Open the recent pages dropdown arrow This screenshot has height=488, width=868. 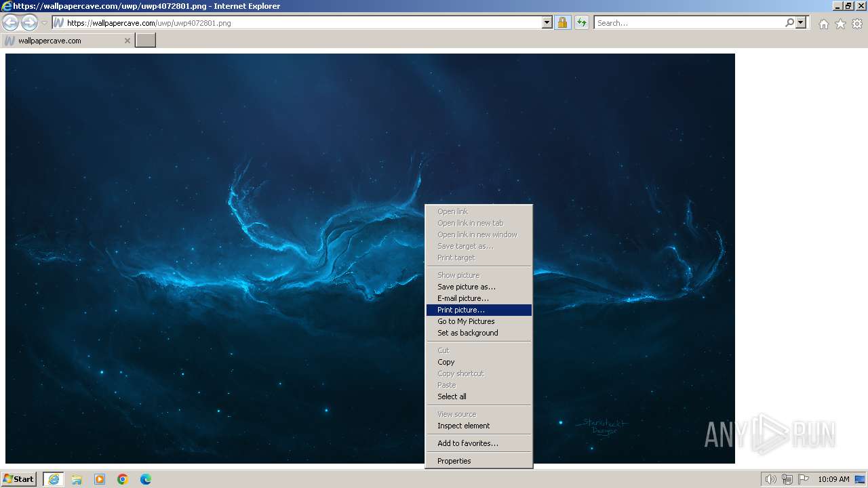pos(44,23)
